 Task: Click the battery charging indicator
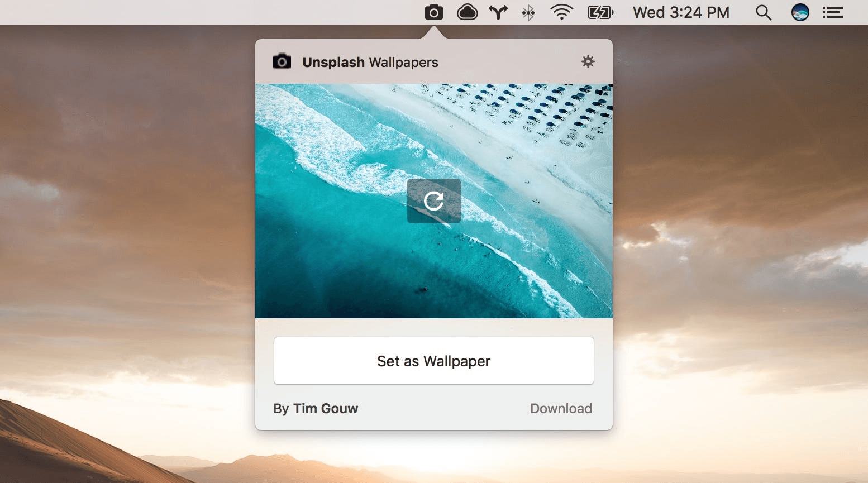point(600,12)
